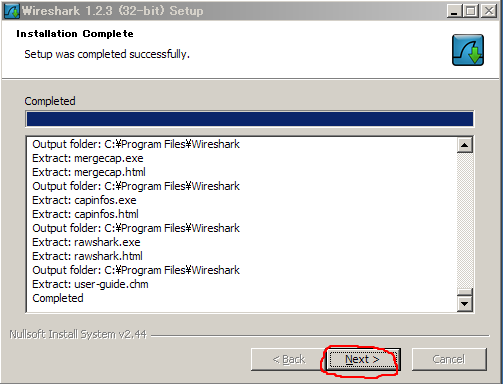Click the Next button

(x=362, y=359)
